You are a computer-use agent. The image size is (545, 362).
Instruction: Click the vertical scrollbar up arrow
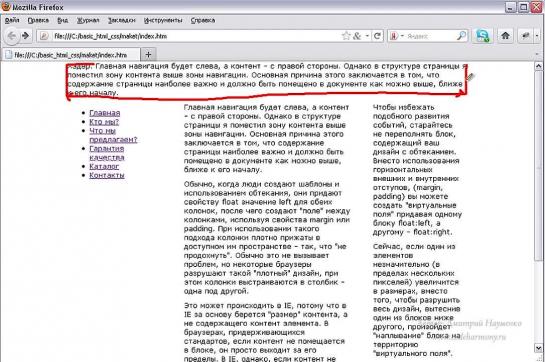538,65
